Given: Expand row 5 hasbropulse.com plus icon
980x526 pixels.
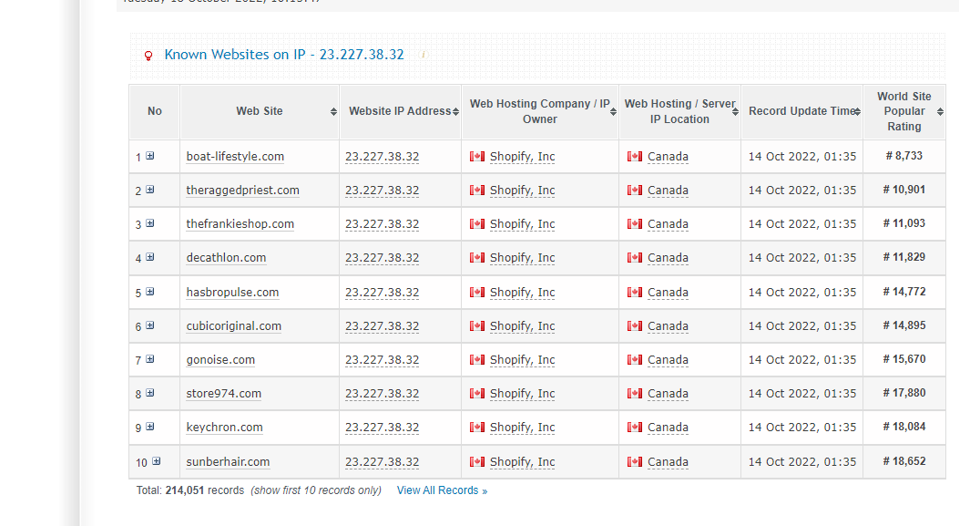Looking at the screenshot, I should coord(149,292).
